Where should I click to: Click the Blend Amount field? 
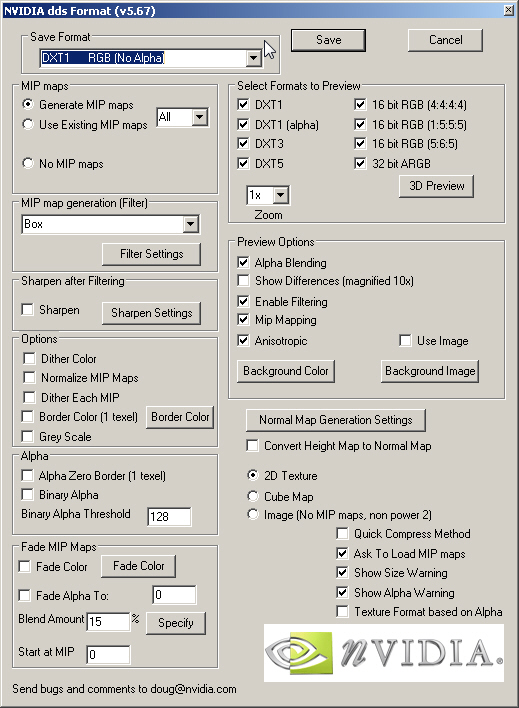point(108,622)
